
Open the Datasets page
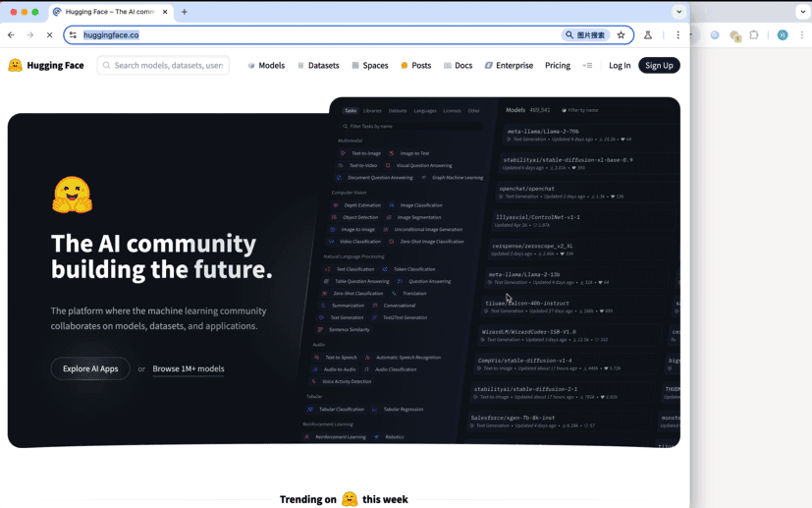pos(318,65)
